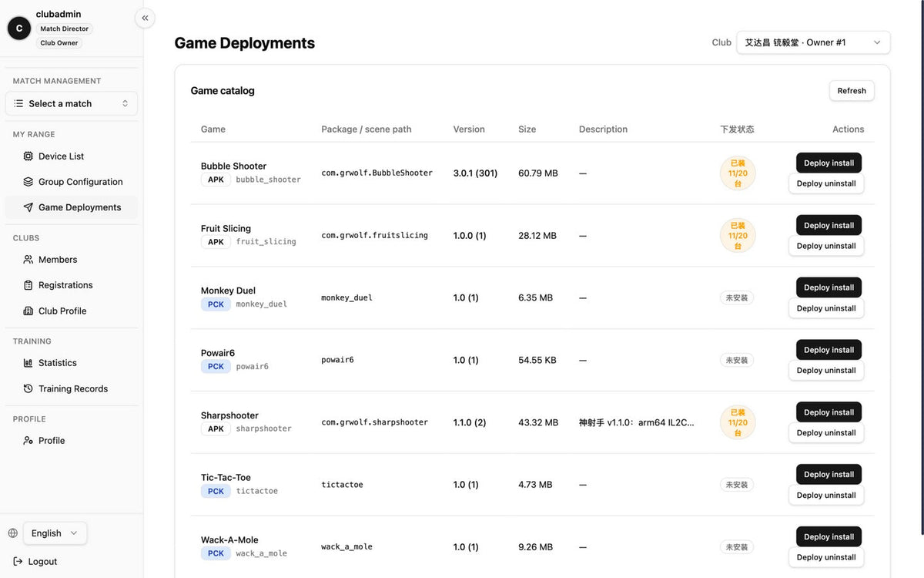Click Monkey Duel 未安装 status badge

pos(737,297)
